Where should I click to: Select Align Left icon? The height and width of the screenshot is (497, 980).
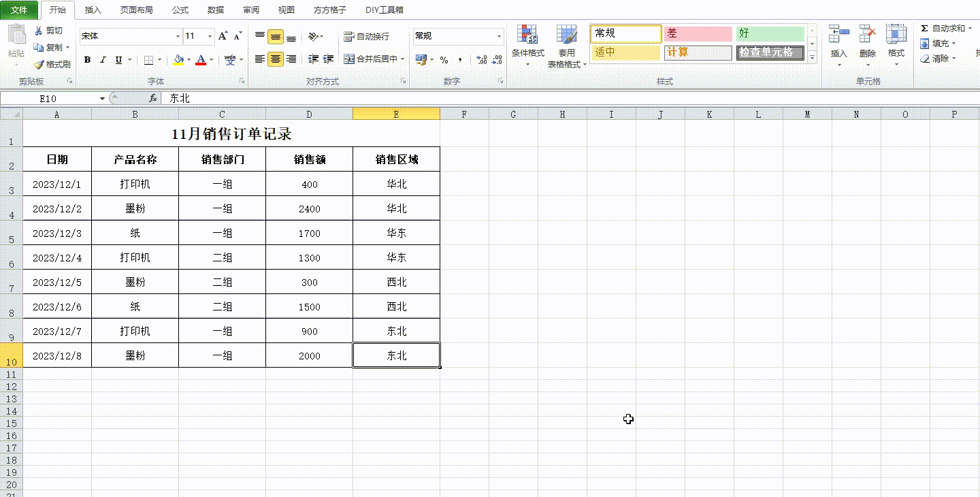click(260, 59)
